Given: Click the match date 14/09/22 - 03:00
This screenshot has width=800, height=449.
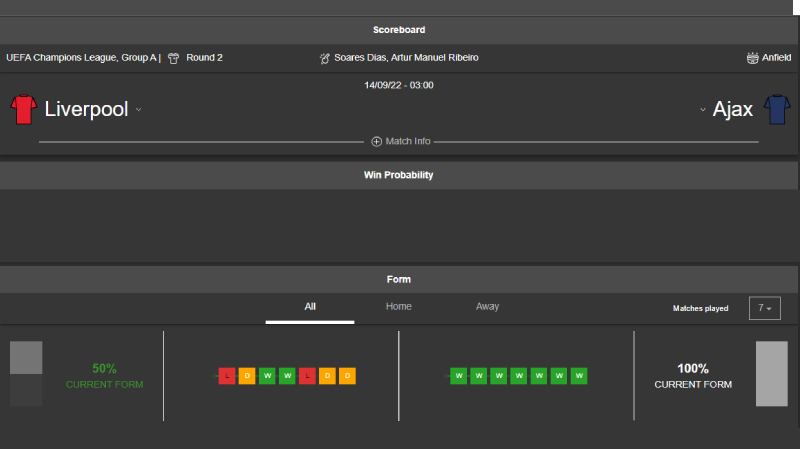Looking at the screenshot, I should (399, 85).
